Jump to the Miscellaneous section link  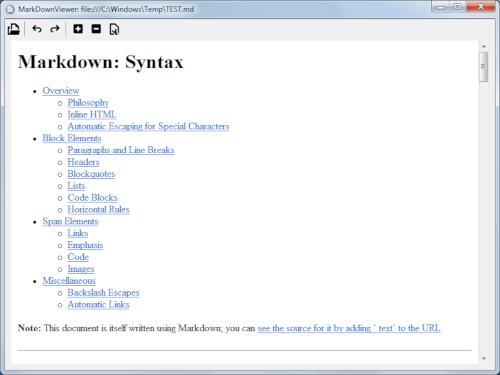click(69, 281)
